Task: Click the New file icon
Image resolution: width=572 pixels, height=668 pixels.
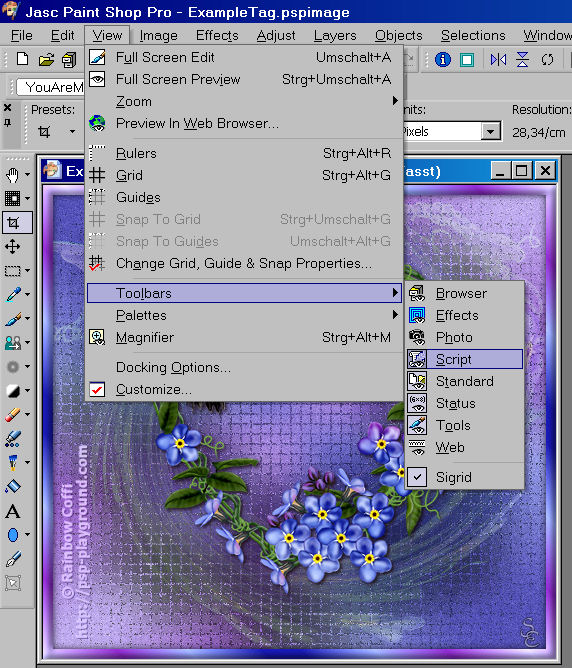Action: click(x=22, y=59)
